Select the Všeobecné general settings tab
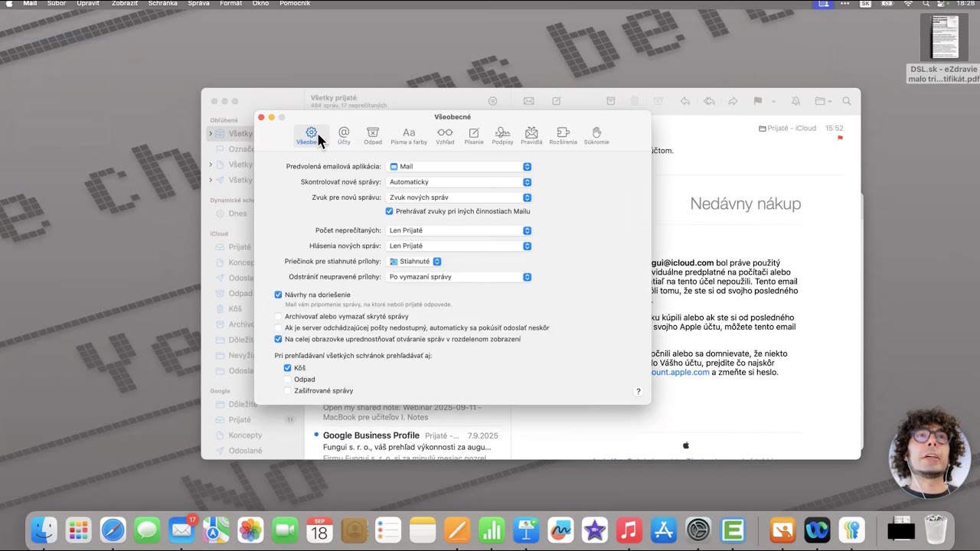 click(x=311, y=136)
